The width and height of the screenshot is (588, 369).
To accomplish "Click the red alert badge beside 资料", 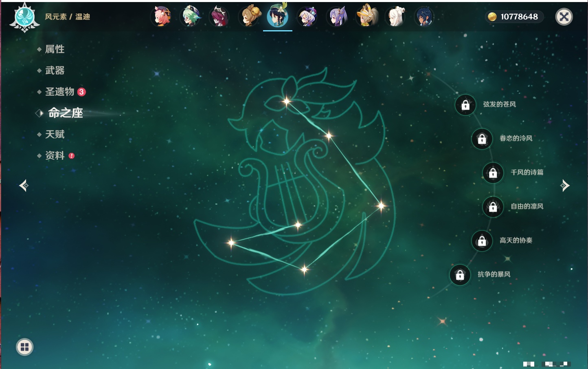I will pos(72,156).
